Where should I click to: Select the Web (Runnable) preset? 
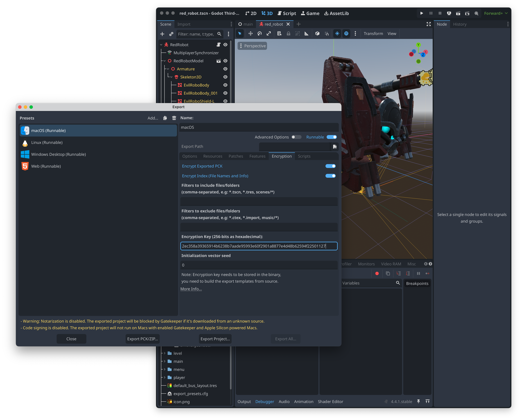(98, 166)
